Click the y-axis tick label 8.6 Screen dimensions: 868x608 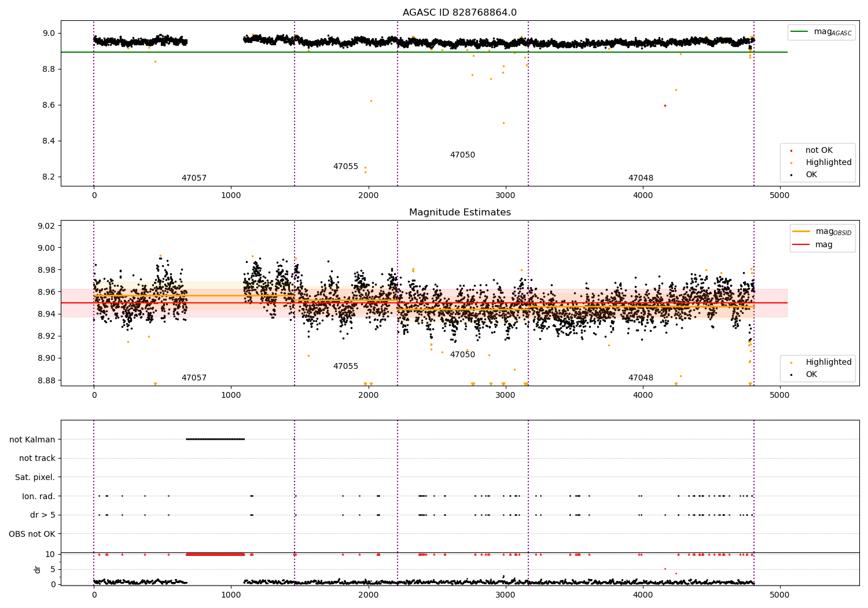[48, 105]
